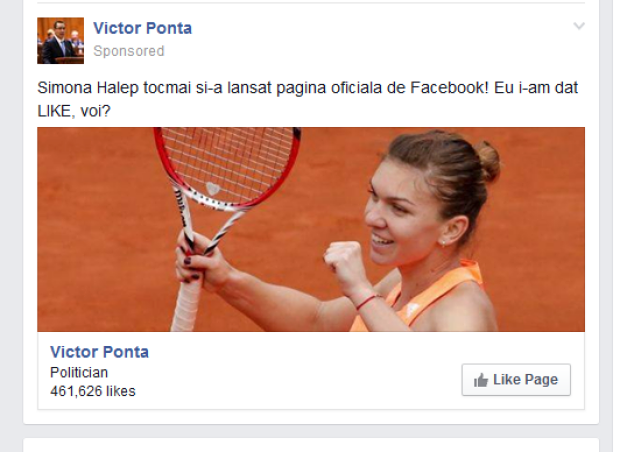Click the 461,626 likes count
This screenshot has width=620, height=452.
tap(92, 391)
